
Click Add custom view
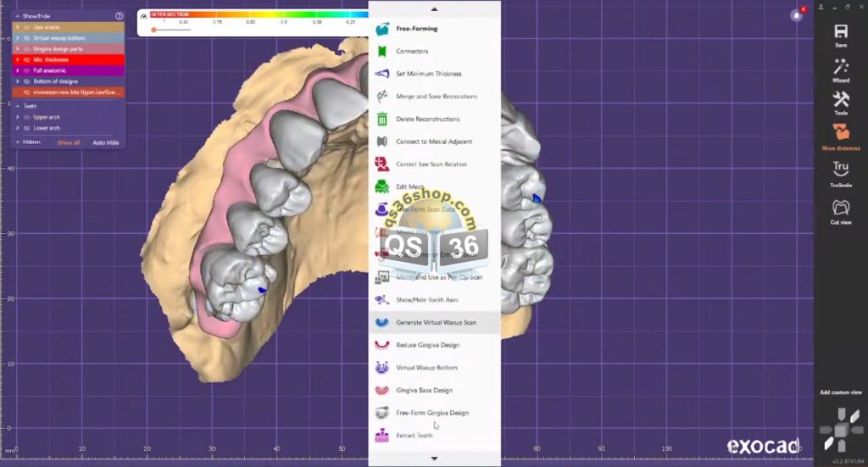(841, 392)
